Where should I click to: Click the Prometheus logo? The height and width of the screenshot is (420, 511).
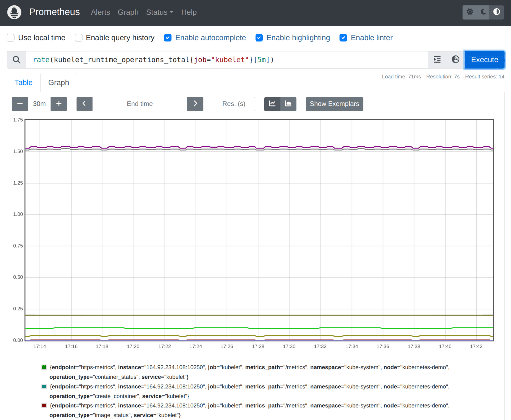click(x=14, y=12)
